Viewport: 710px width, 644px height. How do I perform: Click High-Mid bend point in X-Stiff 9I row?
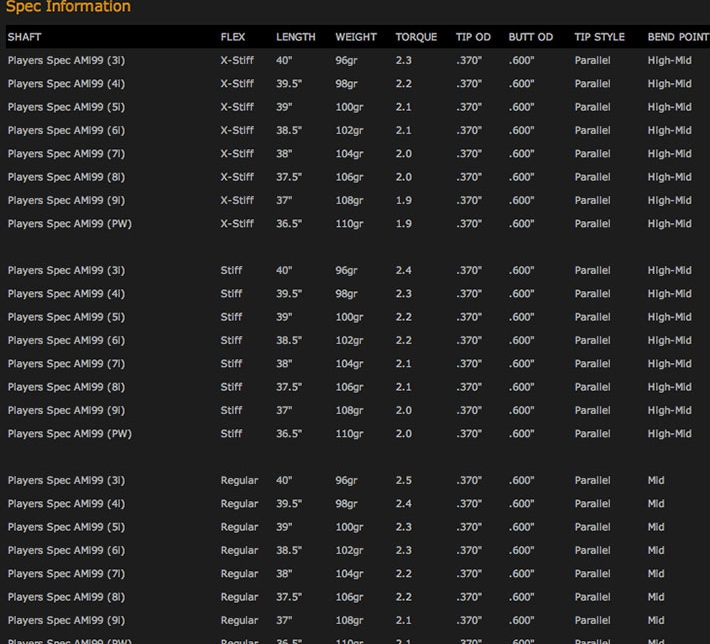click(669, 201)
